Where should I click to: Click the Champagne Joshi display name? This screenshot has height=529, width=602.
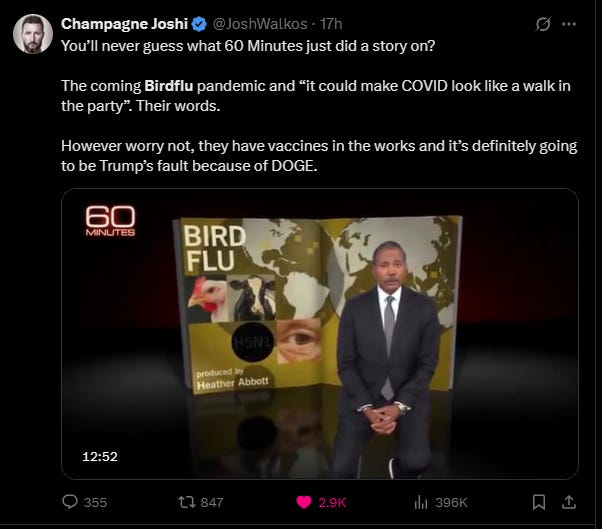coord(124,24)
